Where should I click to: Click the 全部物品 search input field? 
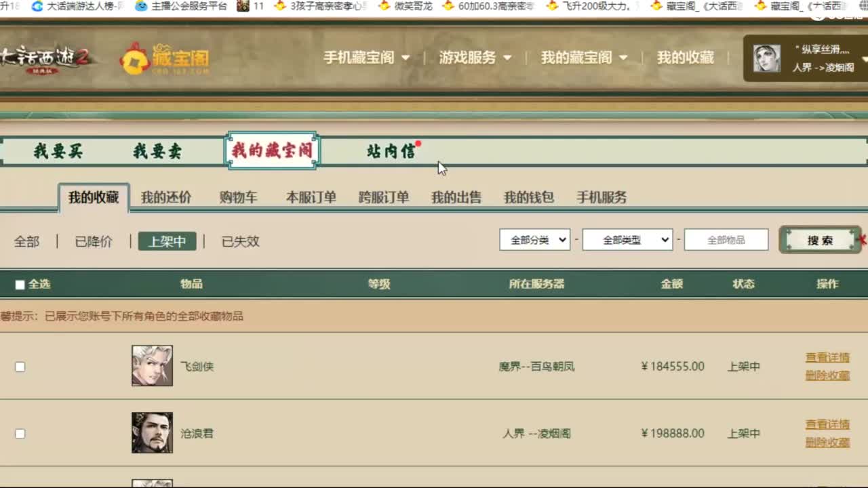726,240
